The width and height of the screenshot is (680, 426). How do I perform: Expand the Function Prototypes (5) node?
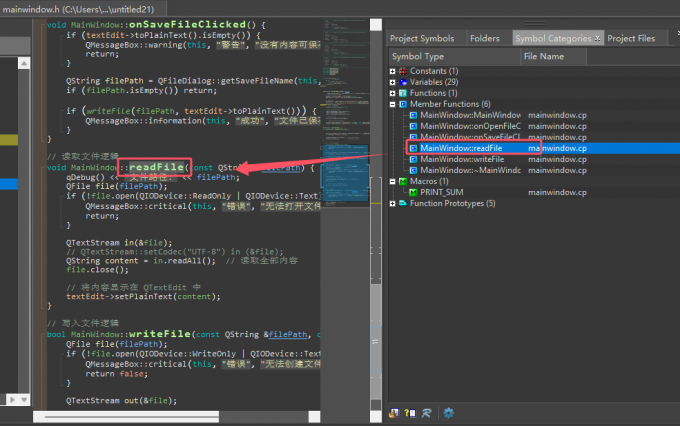[392, 203]
